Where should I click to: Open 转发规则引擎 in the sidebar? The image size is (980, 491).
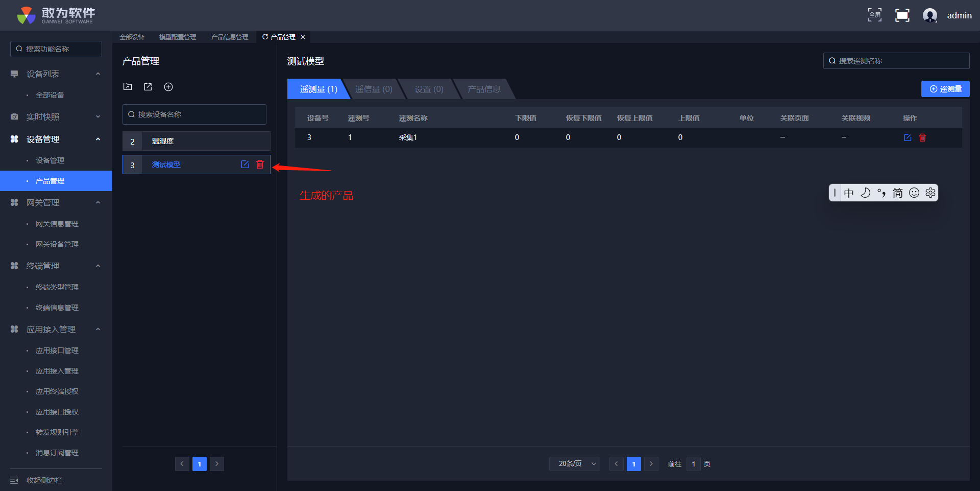[x=57, y=432]
